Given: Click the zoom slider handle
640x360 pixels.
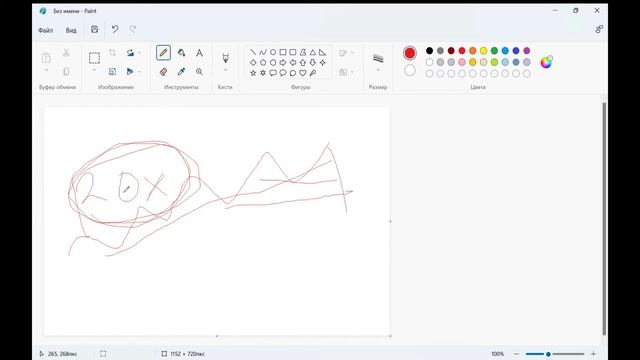Looking at the screenshot, I should (x=548, y=354).
